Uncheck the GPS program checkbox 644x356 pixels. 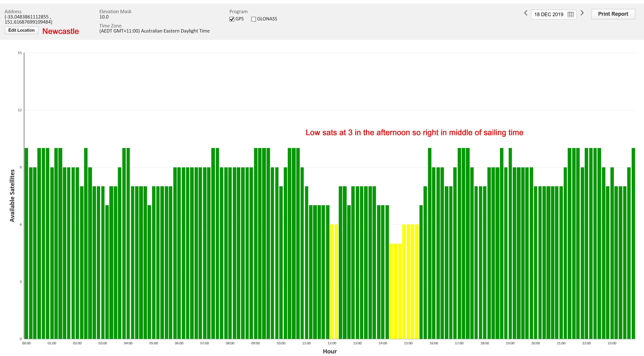tap(232, 19)
